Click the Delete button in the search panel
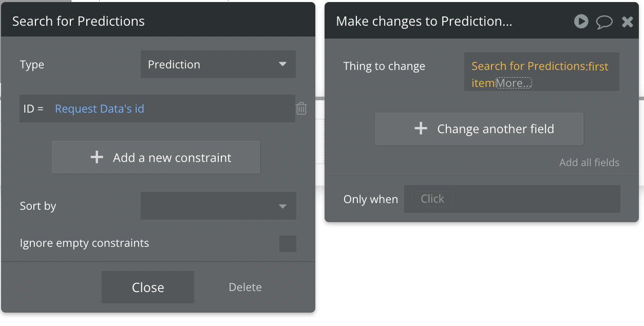This screenshot has width=644, height=326. 245,287
